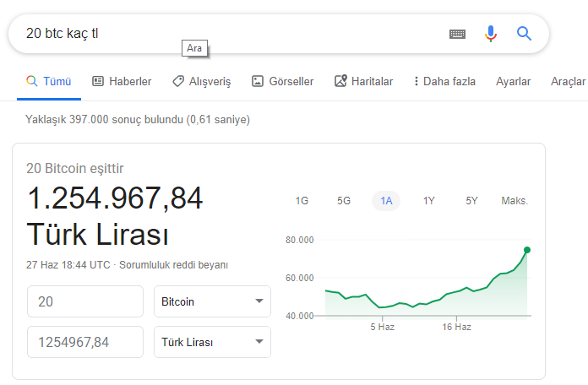Open the Araçlar tools menu
Viewport: 588px width, 385px height.
[x=568, y=81]
